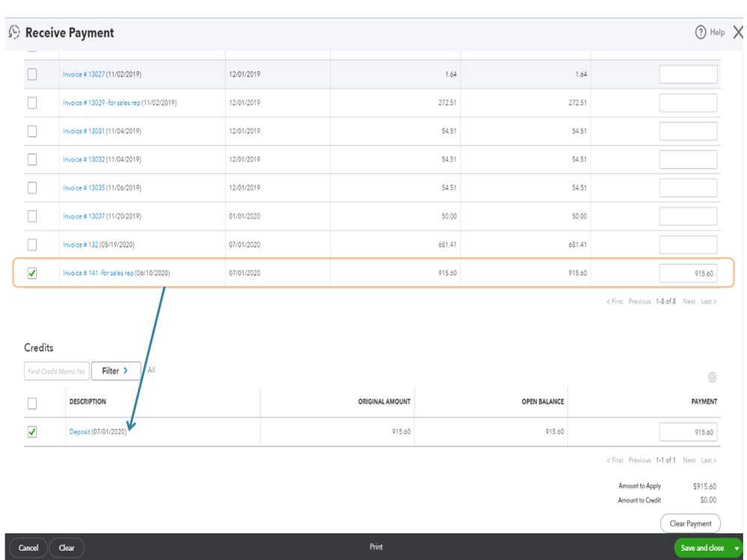The height and width of the screenshot is (560, 747).
Task: Check the box for Invoice # 13027
Action: coord(32,74)
